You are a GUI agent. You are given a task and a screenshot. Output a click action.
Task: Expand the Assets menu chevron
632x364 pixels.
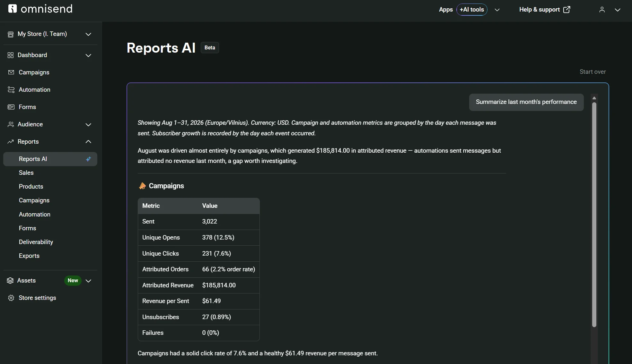coord(88,281)
